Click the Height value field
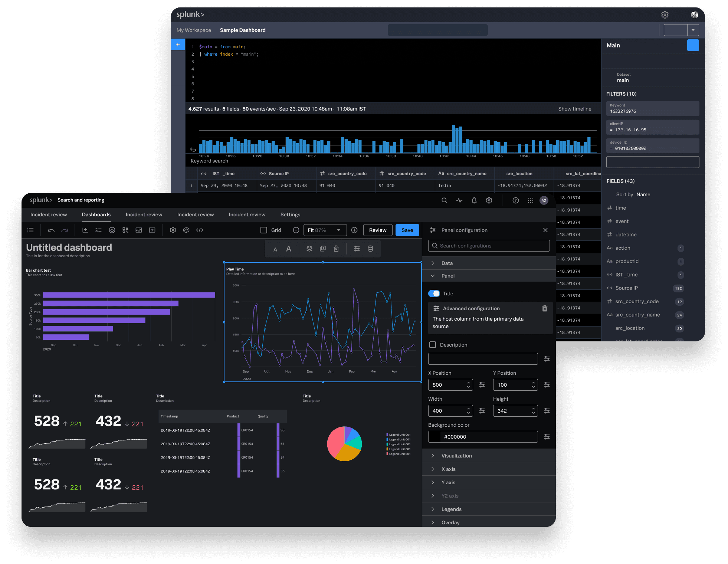 [515, 411]
